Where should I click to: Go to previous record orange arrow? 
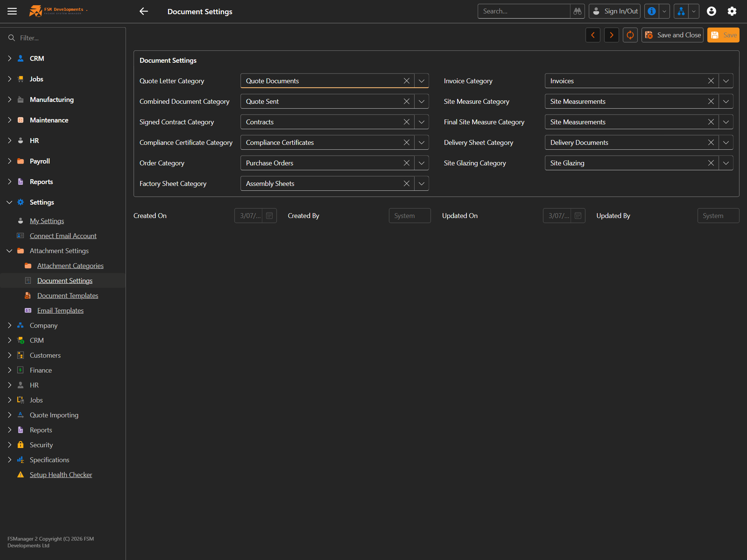[x=593, y=35]
